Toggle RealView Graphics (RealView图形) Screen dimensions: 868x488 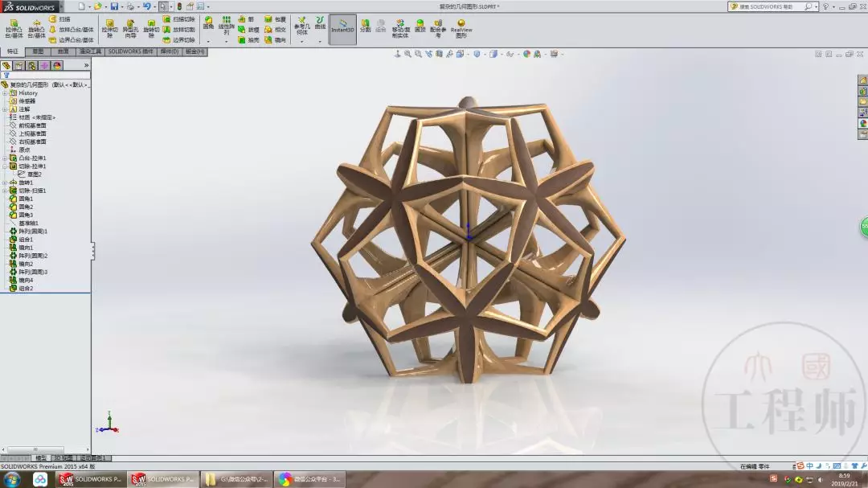[x=461, y=28]
